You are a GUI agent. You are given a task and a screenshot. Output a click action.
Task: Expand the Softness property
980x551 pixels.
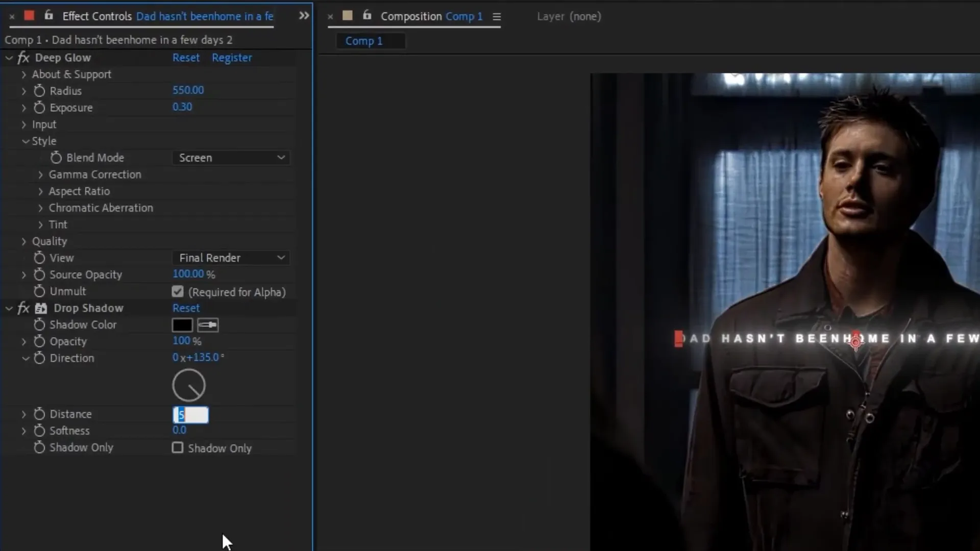(x=23, y=431)
